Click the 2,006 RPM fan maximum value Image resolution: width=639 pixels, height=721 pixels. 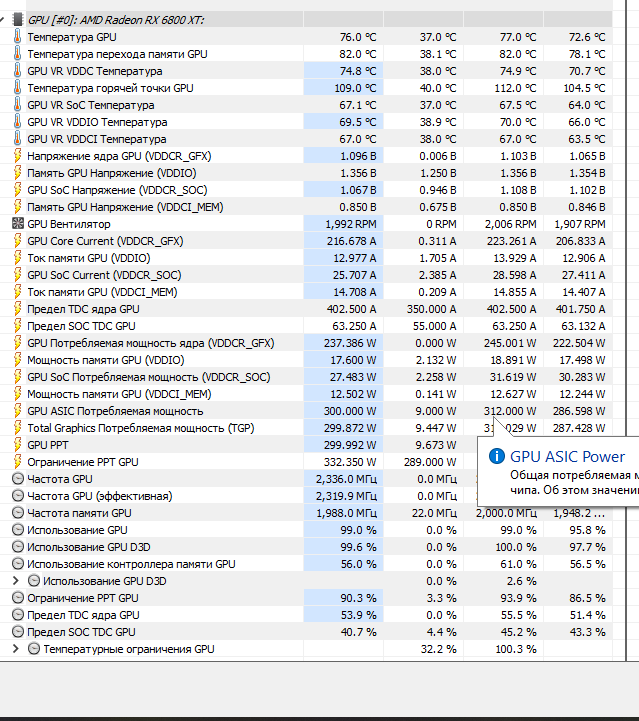pos(510,224)
